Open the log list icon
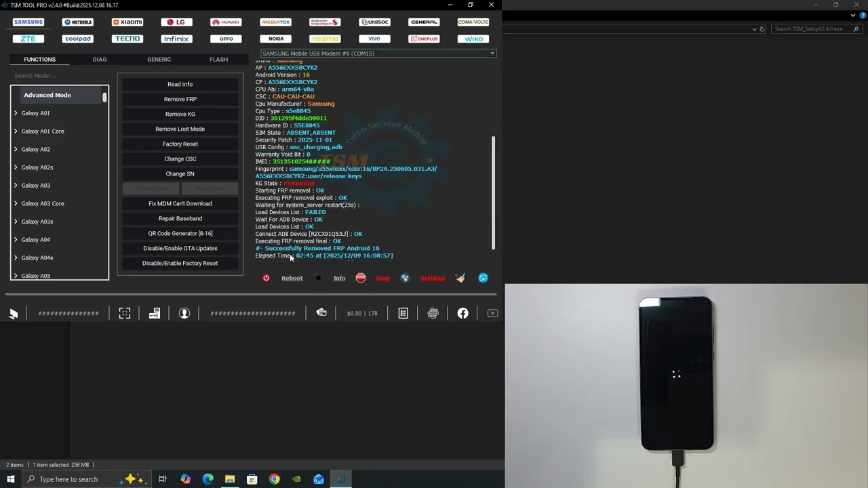 403,313
